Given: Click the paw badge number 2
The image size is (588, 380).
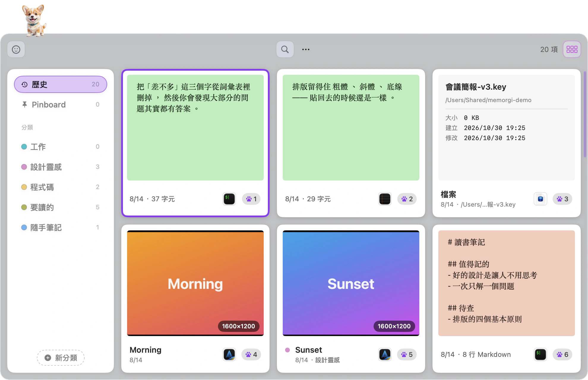Looking at the screenshot, I should tap(407, 199).
